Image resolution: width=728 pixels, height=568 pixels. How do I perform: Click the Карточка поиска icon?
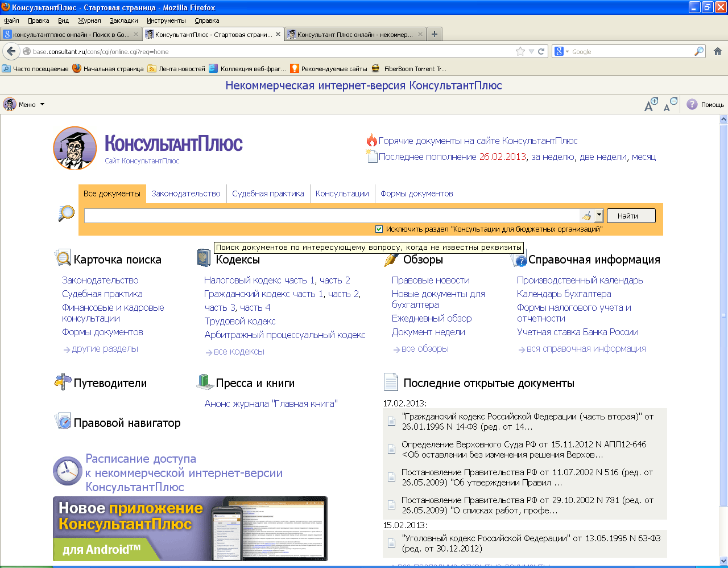[63, 258]
